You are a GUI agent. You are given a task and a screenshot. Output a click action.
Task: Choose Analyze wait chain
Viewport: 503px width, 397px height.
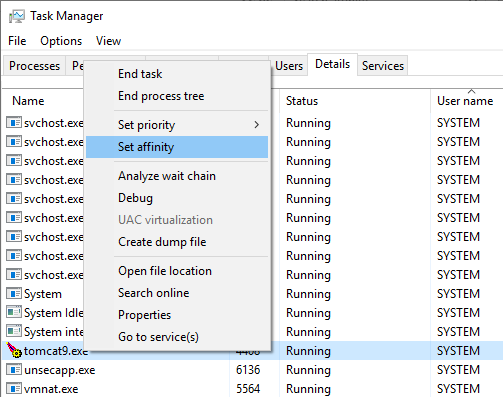click(x=177, y=176)
